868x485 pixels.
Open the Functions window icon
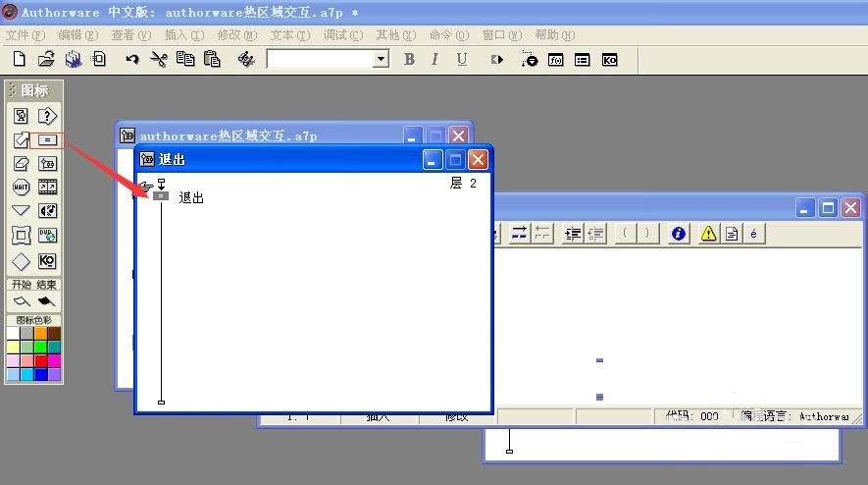(x=556, y=59)
